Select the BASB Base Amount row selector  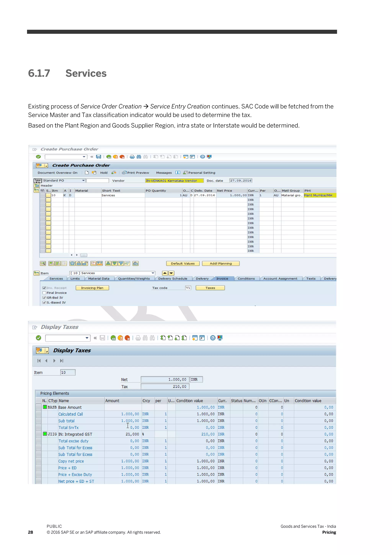coord(38,407)
